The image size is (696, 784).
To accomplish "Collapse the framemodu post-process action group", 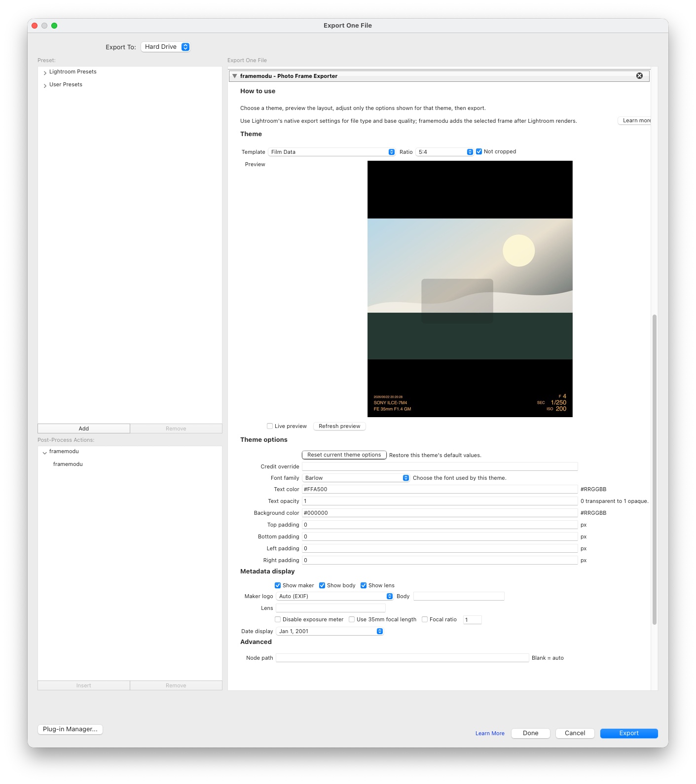I will pos(45,452).
